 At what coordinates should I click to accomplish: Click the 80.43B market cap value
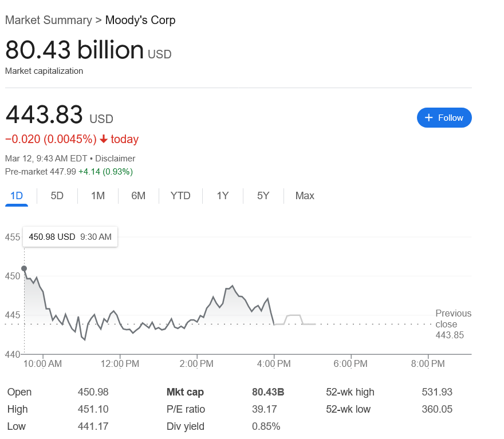click(268, 392)
